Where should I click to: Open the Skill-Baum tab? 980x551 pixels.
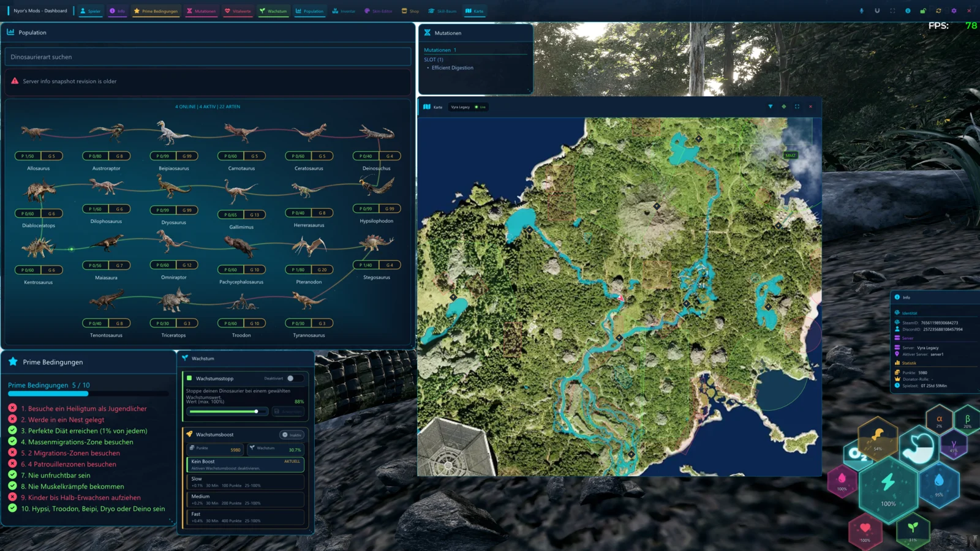pyautogui.click(x=442, y=11)
